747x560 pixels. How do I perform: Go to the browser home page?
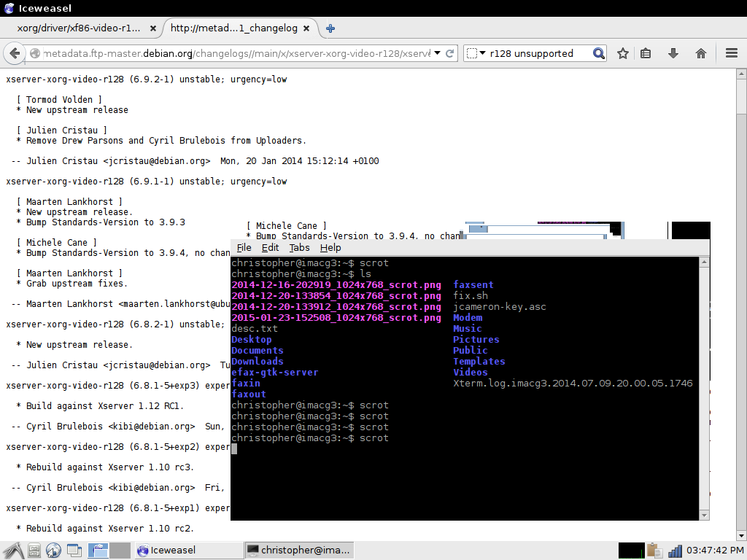coord(701,53)
